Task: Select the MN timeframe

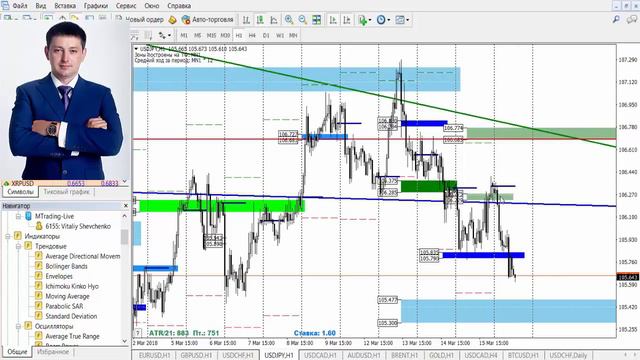Action: (293, 36)
